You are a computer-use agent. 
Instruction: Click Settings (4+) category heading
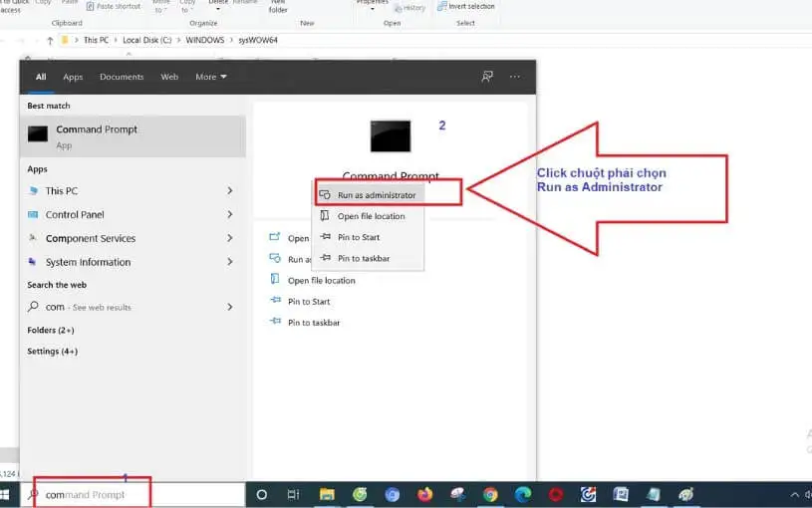tap(52, 352)
